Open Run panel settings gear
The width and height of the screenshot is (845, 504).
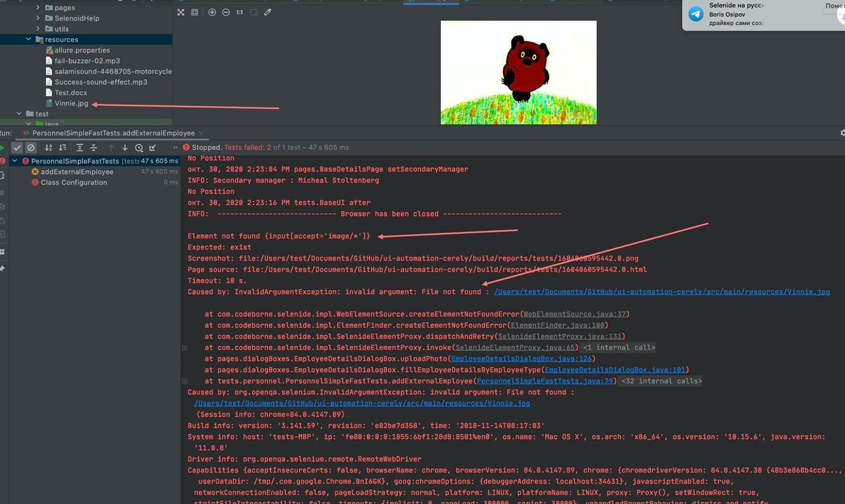tap(842, 133)
